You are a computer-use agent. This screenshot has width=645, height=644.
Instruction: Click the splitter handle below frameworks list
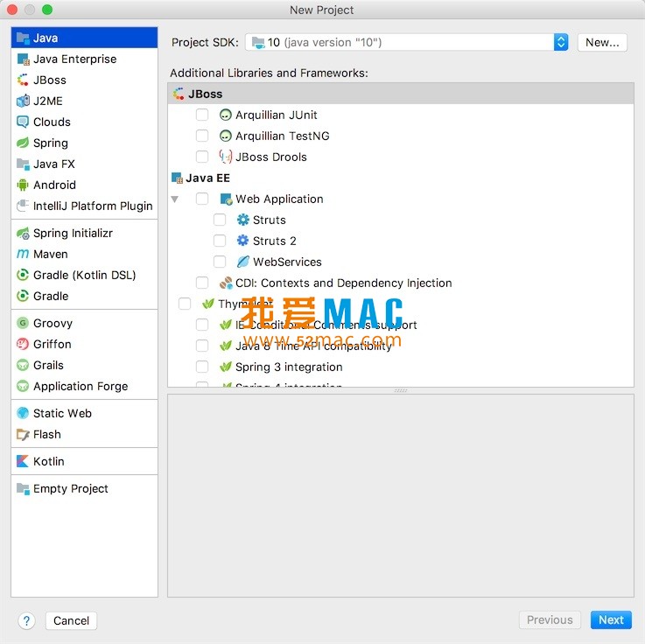pos(401,390)
